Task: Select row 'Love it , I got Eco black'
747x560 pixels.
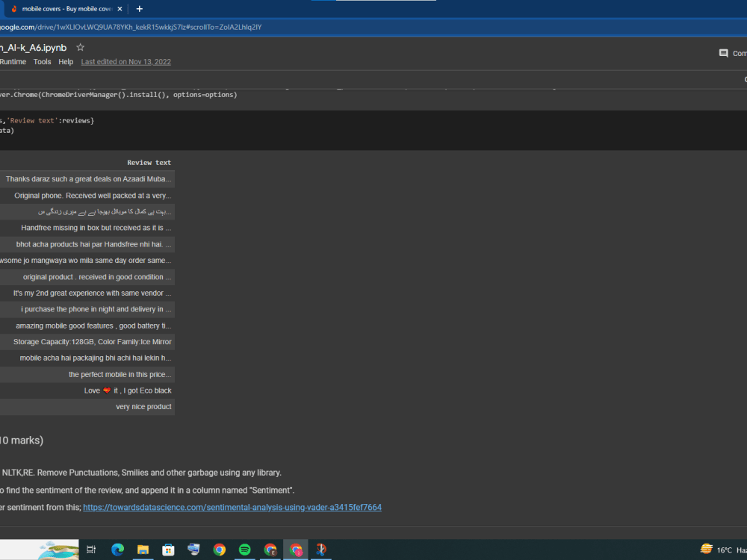Action: coord(87,391)
